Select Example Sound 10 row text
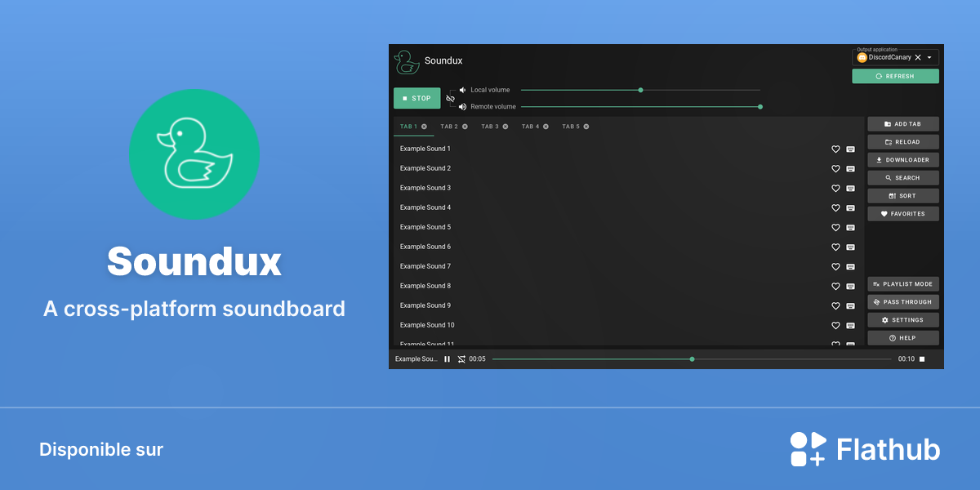The width and height of the screenshot is (980, 490). tap(427, 326)
